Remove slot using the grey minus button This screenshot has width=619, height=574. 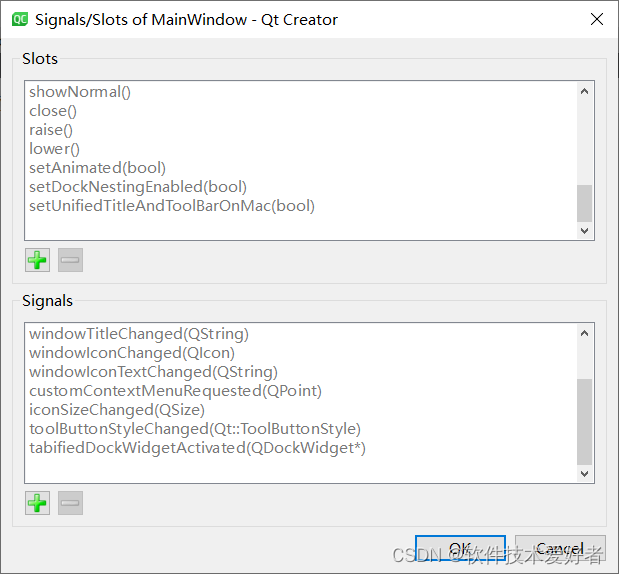click(x=70, y=260)
